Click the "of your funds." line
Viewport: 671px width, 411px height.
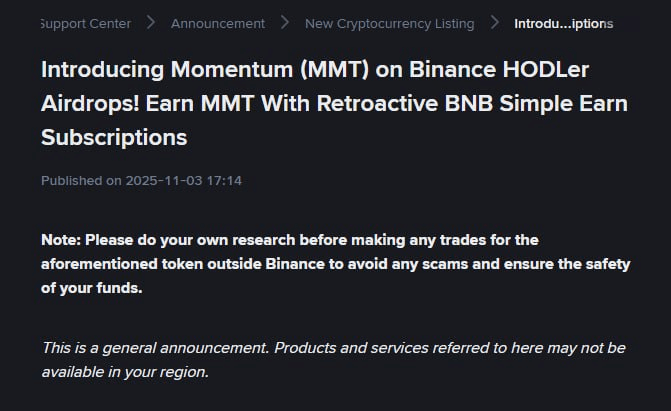[92, 288]
